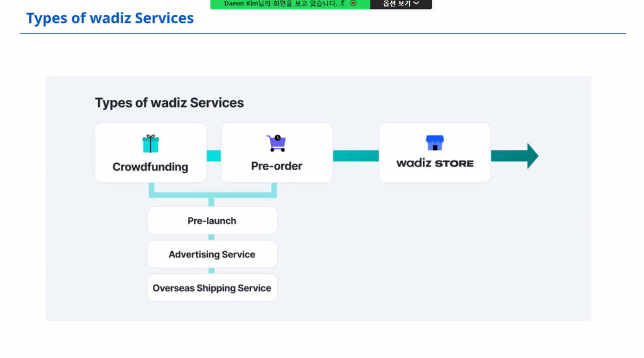Image resolution: width=644 pixels, height=358 pixels.
Task: Click the Overseas Shipping Service box
Action: 212,288
